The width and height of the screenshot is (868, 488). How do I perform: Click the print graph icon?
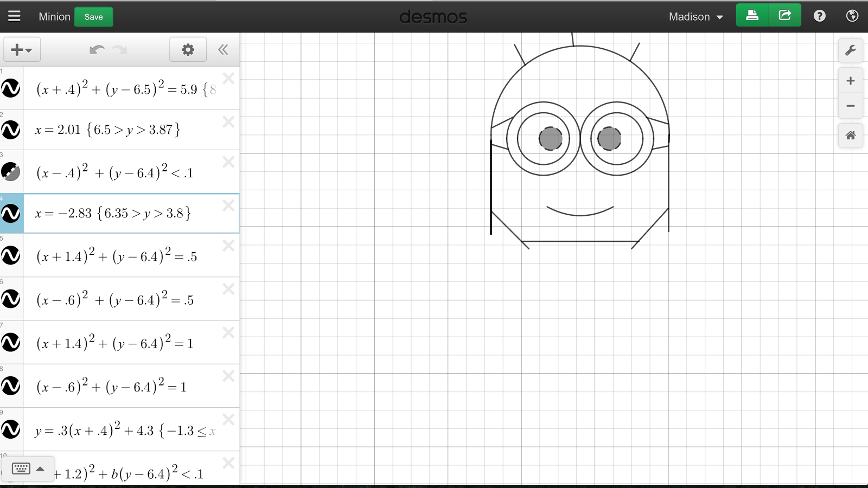(x=752, y=15)
